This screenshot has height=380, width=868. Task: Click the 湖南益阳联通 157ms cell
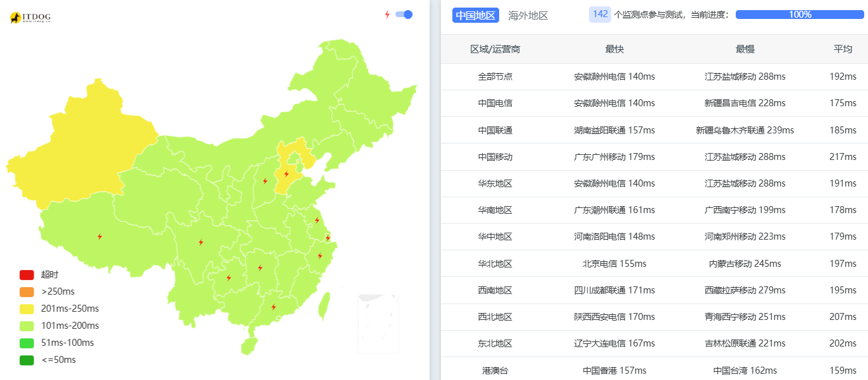click(x=614, y=130)
